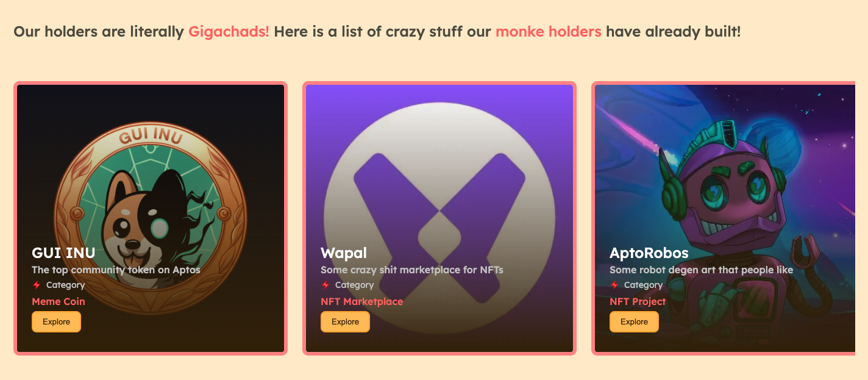This screenshot has width=868, height=380.
Task: Select the AptoRobos card title
Action: (649, 253)
